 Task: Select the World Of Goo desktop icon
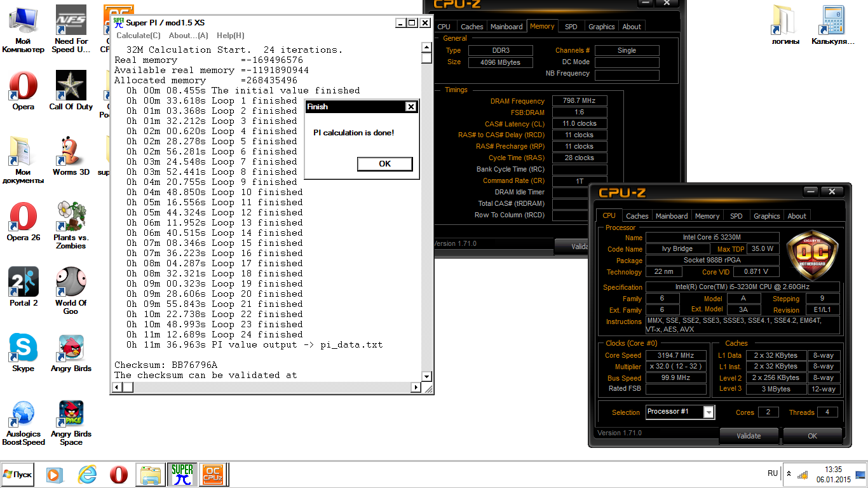(71, 290)
